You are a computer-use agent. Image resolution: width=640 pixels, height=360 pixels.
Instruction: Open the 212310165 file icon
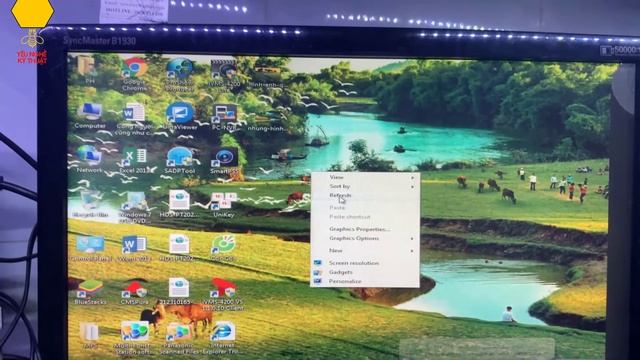(x=178, y=292)
